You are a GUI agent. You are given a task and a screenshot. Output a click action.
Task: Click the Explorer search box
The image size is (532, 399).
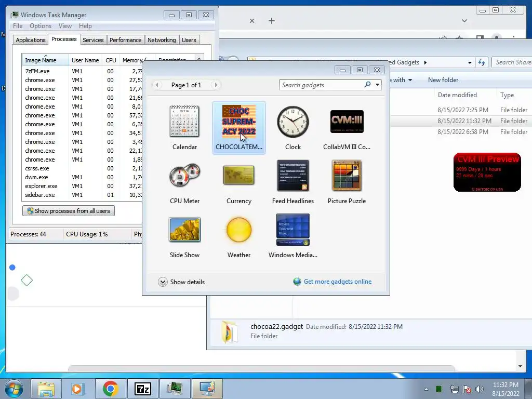(512, 62)
